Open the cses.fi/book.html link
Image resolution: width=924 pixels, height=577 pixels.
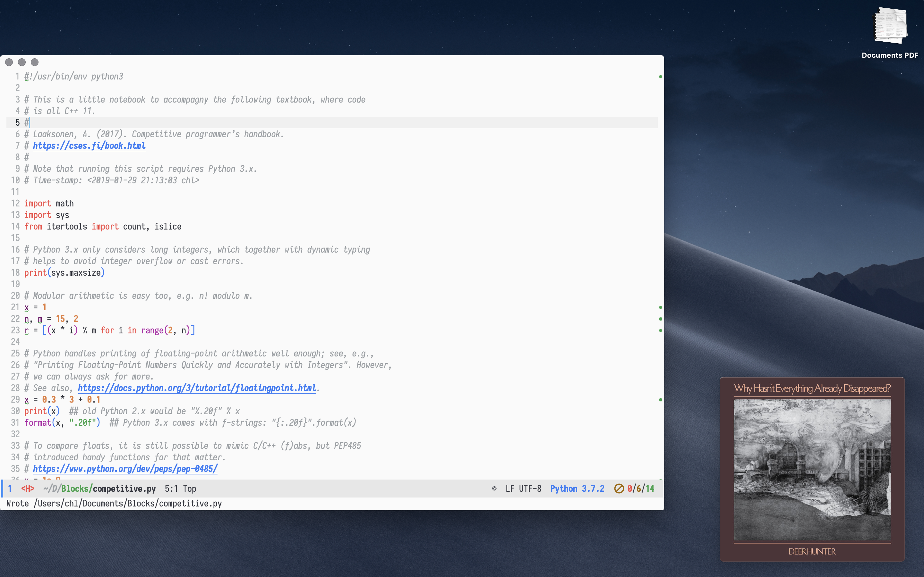[89, 146]
